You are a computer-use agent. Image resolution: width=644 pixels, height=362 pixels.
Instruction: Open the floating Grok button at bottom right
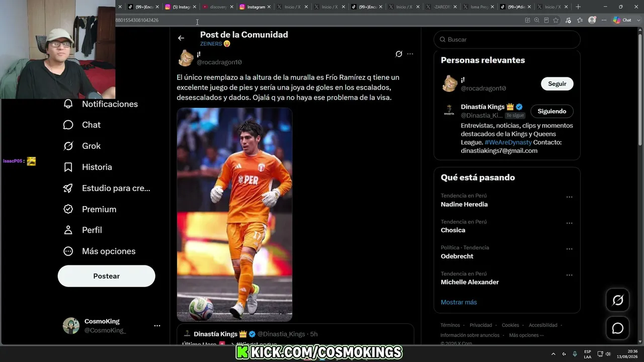tap(618, 300)
